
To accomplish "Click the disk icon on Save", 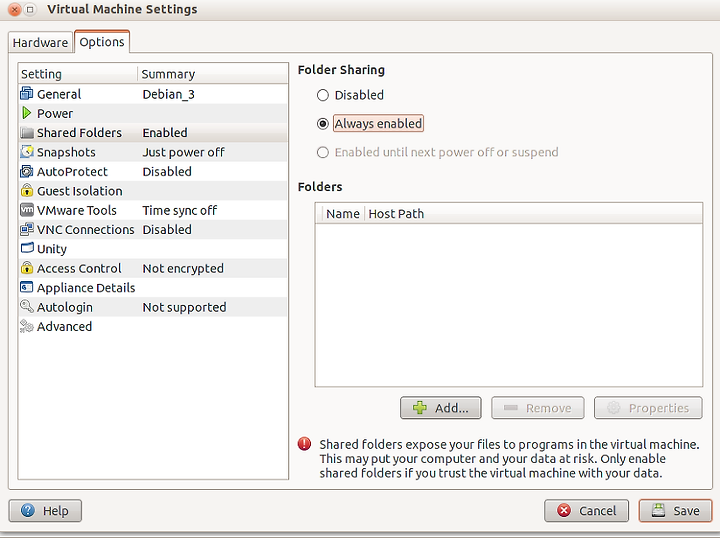I will [658, 510].
